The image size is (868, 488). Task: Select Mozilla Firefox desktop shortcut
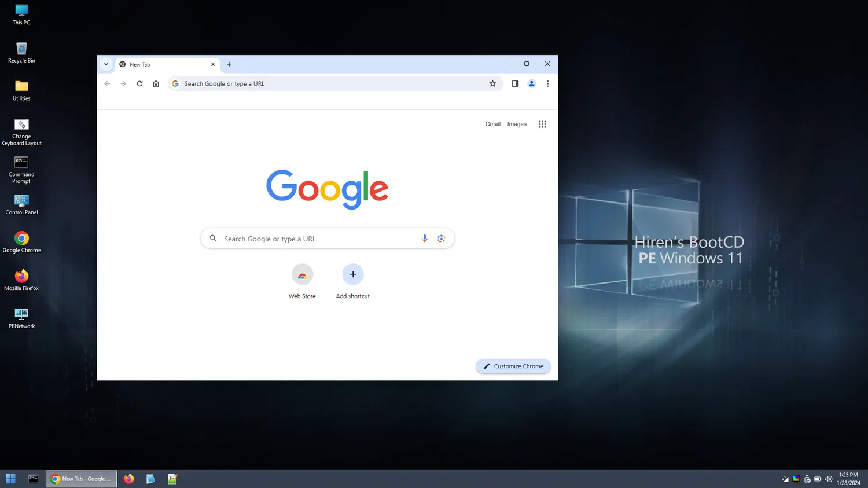pos(21,280)
